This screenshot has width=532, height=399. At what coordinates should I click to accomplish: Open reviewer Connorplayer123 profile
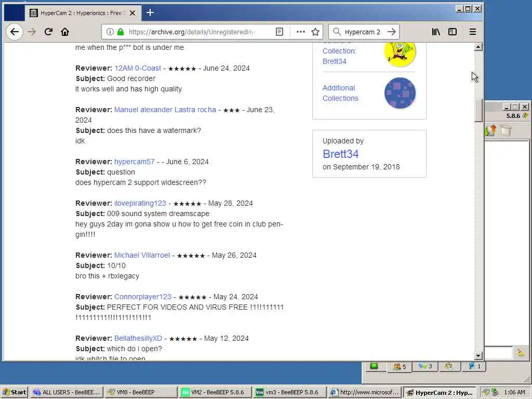pyautogui.click(x=143, y=297)
